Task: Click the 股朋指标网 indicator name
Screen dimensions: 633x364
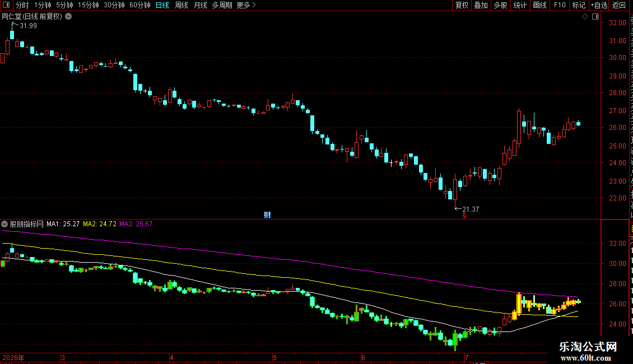Action: pyautogui.click(x=27, y=224)
